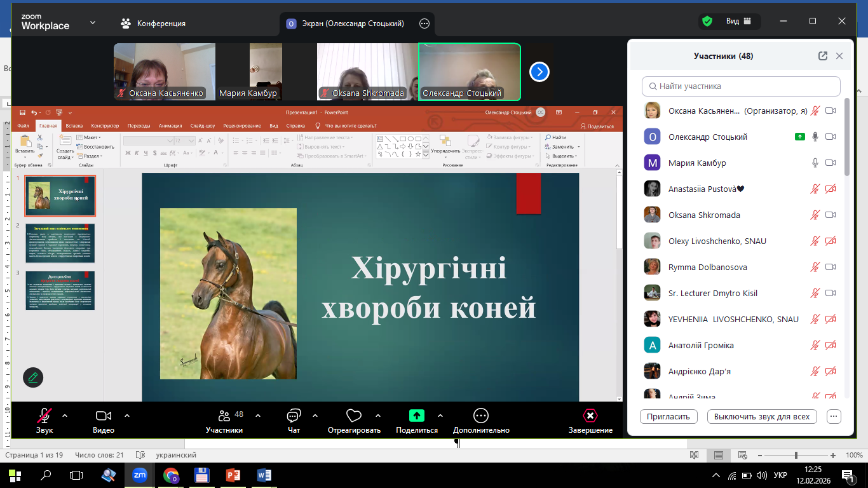Expand video options arrow next to Видео
The height and width of the screenshot is (488, 868).
tap(127, 416)
